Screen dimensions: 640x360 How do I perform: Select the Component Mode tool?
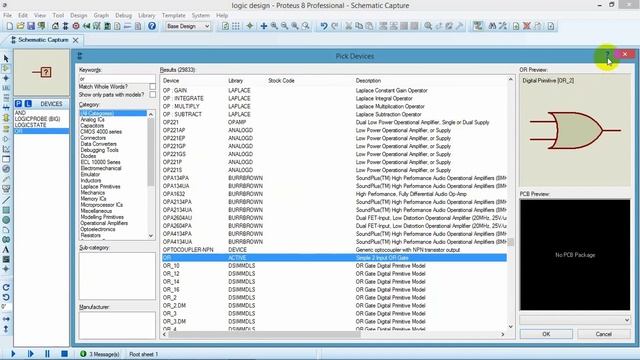[6, 68]
